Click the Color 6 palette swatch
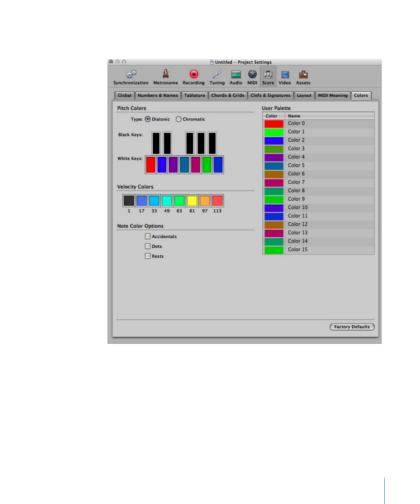The width and height of the screenshot is (420, 504). (274, 174)
